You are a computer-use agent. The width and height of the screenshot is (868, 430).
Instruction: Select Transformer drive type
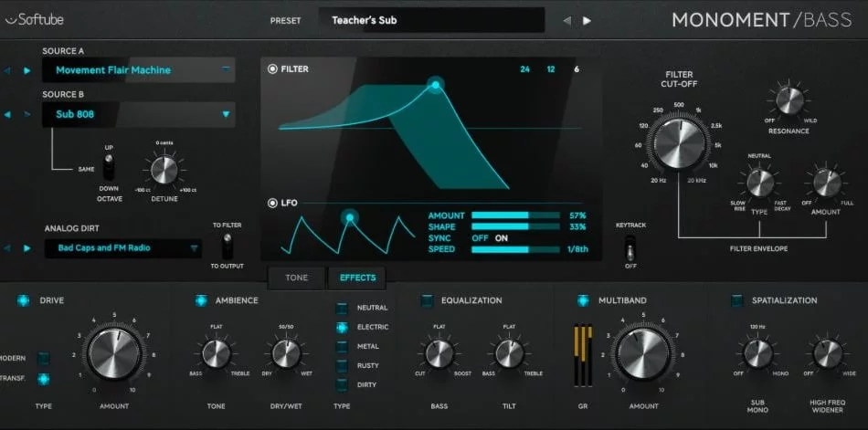(43, 379)
